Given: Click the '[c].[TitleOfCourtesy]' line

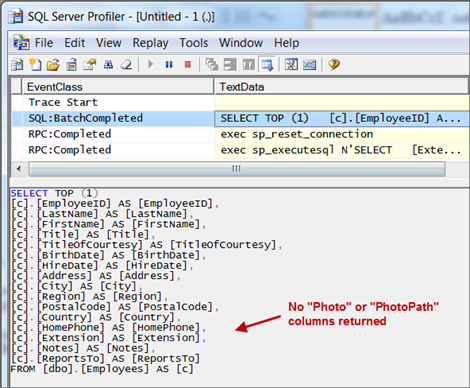Looking at the screenshot, I should (x=146, y=245).
